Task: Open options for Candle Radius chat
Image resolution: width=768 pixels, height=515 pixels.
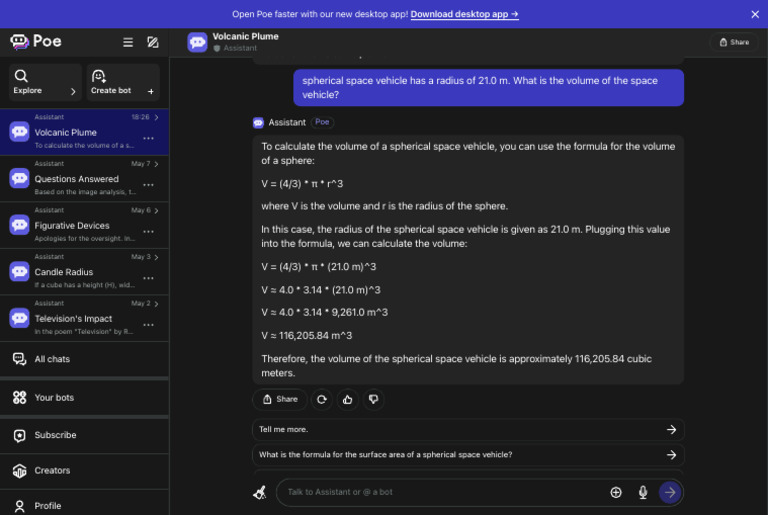Action: click(148, 278)
